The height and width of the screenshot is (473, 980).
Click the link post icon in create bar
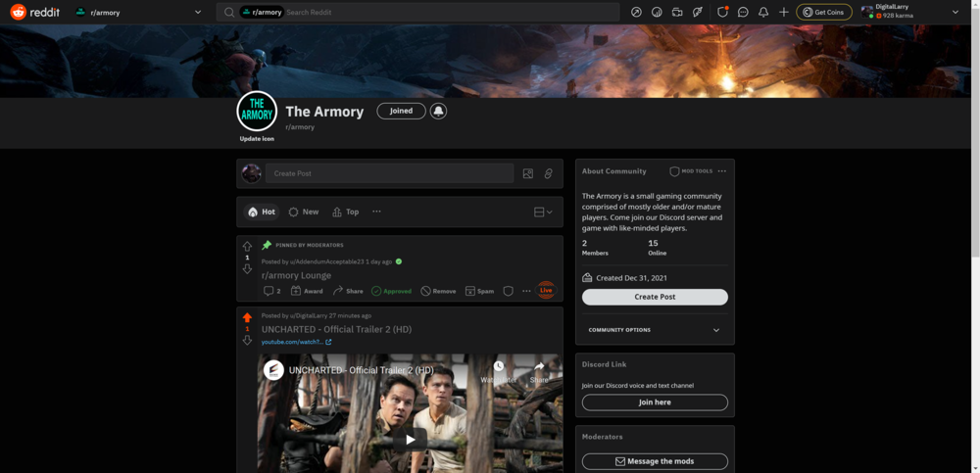point(548,173)
